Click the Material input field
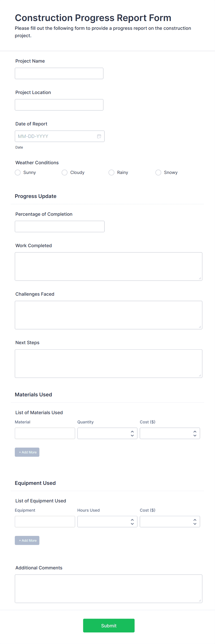The image size is (215, 644). 45,433
